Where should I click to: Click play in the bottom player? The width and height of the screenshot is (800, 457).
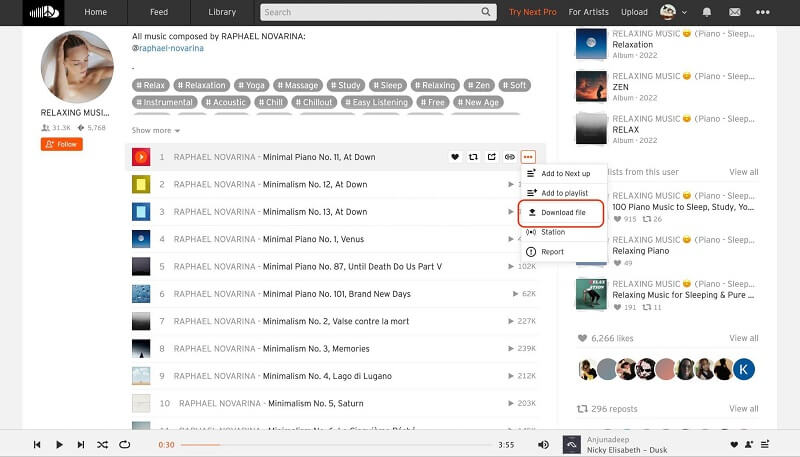coord(59,445)
